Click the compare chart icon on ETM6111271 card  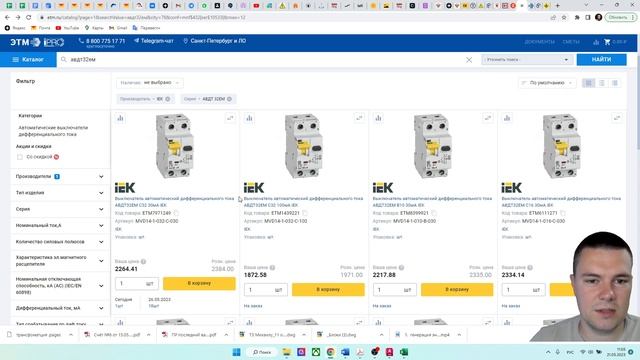pos(507,118)
